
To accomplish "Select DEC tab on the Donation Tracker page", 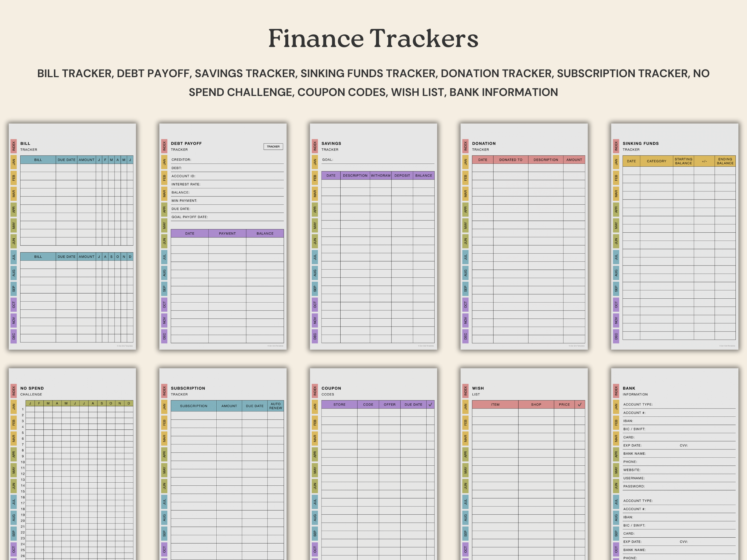I will (x=465, y=336).
